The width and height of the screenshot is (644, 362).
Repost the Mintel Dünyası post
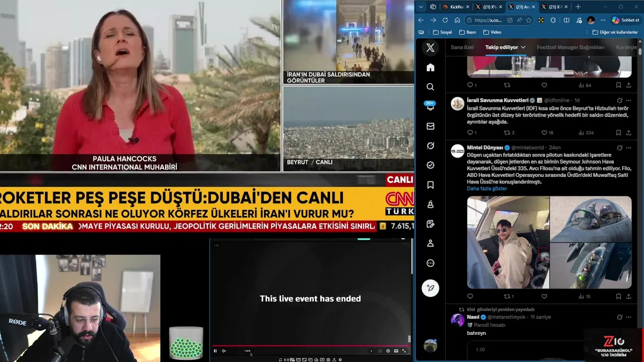(507, 297)
